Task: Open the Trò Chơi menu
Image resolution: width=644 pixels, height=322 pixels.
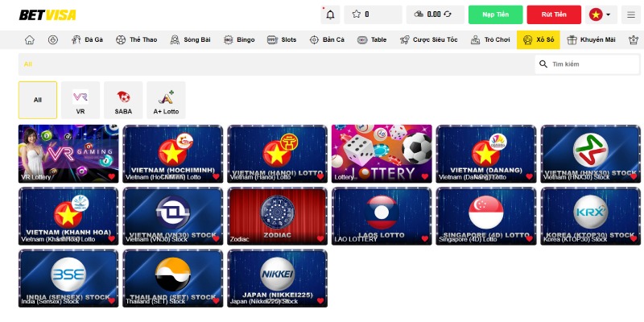Action: pos(490,39)
